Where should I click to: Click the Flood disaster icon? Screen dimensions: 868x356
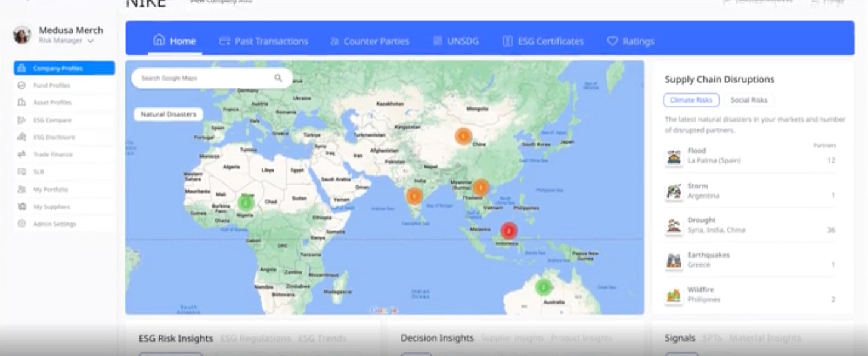674,157
